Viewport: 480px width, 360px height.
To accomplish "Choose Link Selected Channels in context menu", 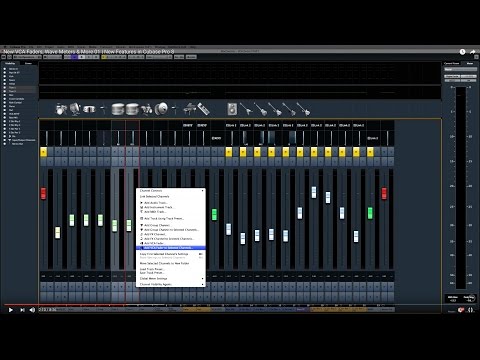I will point(171,197).
